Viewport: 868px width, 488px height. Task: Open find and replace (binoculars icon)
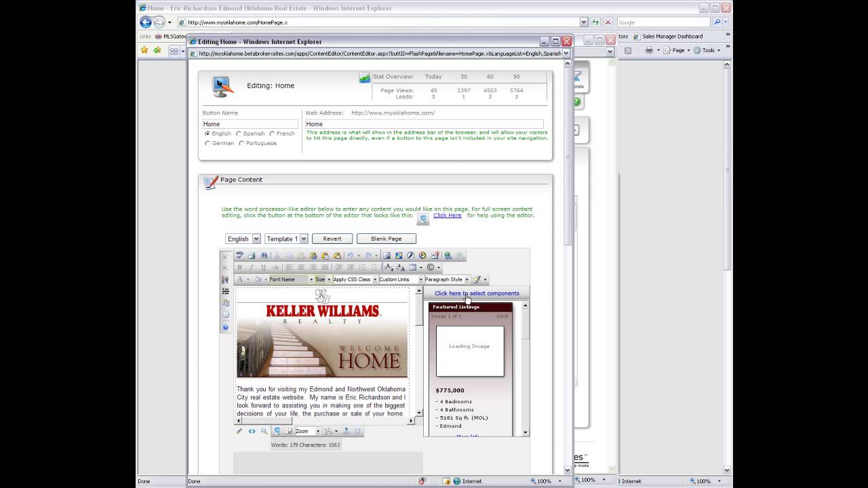pyautogui.click(x=264, y=256)
